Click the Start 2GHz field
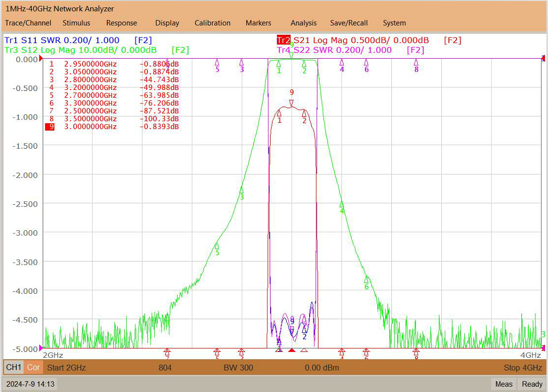 (x=67, y=368)
